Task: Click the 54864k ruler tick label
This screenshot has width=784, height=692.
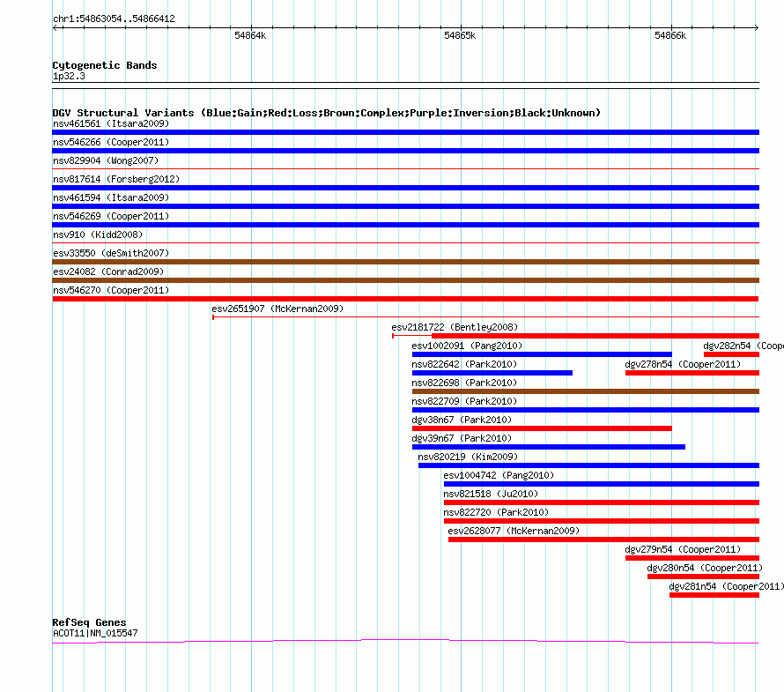Action: tap(250, 36)
